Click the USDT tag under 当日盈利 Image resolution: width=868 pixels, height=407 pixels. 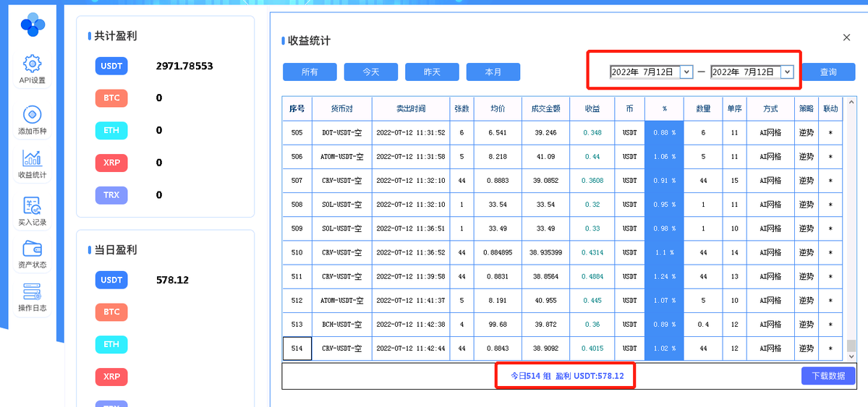[x=111, y=280]
